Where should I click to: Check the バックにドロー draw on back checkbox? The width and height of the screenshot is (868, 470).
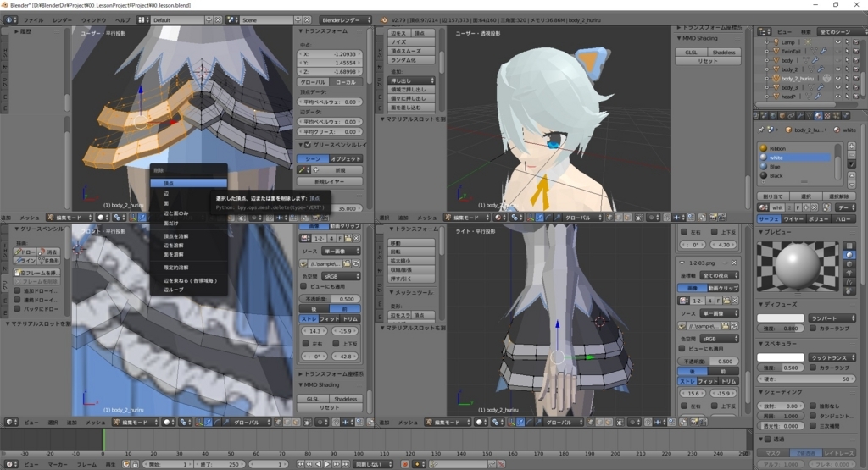(17, 308)
